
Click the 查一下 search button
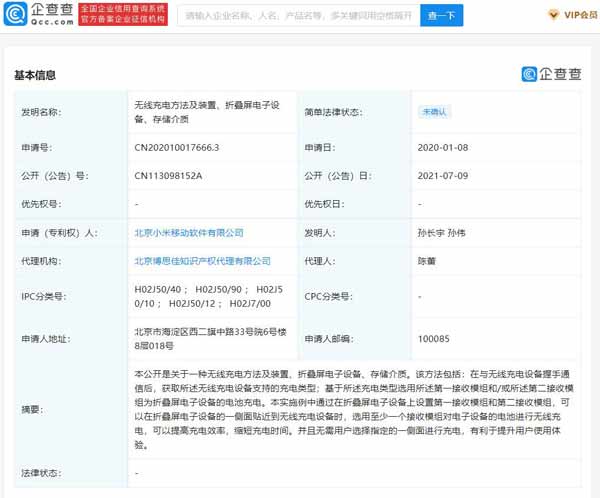(442, 15)
